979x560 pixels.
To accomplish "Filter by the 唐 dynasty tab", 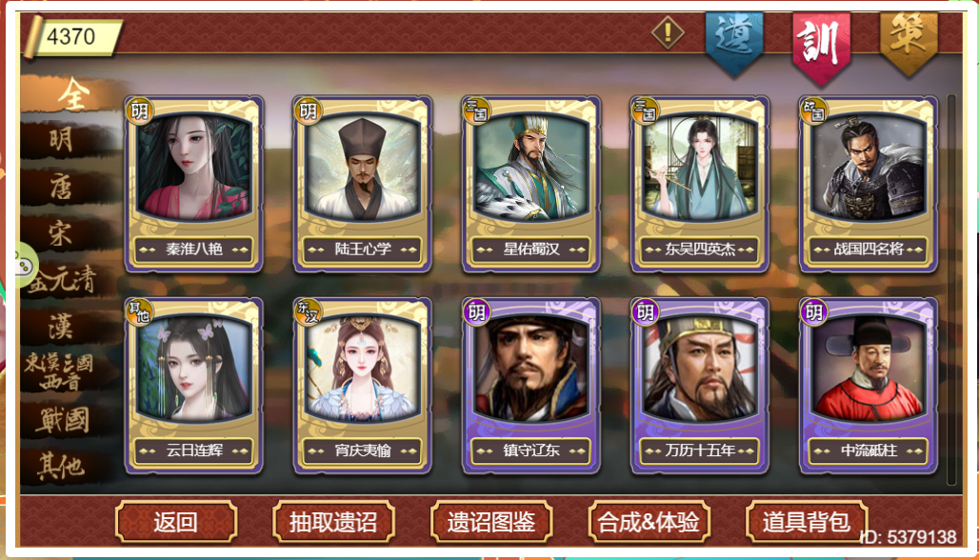I will coord(63,186).
